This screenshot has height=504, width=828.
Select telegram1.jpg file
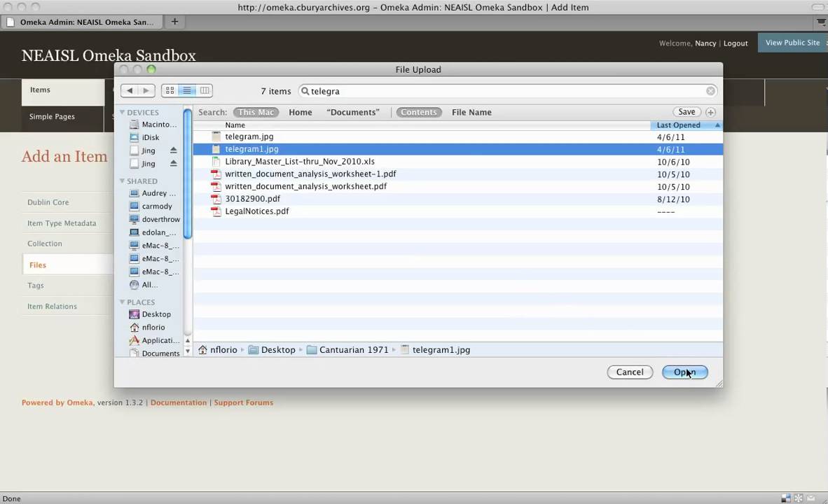[x=458, y=149]
